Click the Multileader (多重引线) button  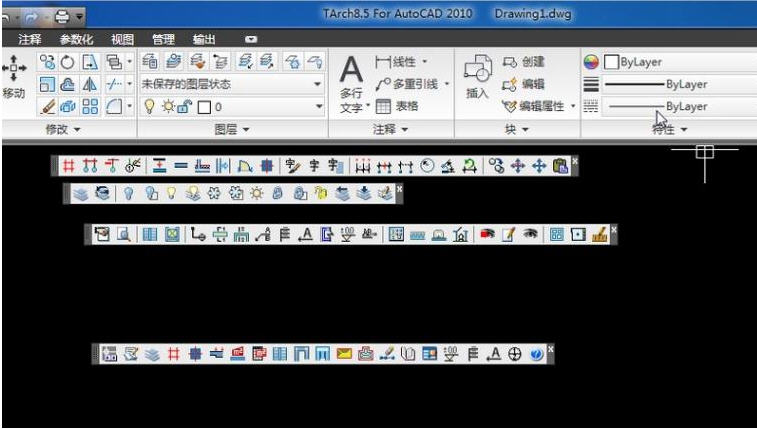tap(407, 84)
